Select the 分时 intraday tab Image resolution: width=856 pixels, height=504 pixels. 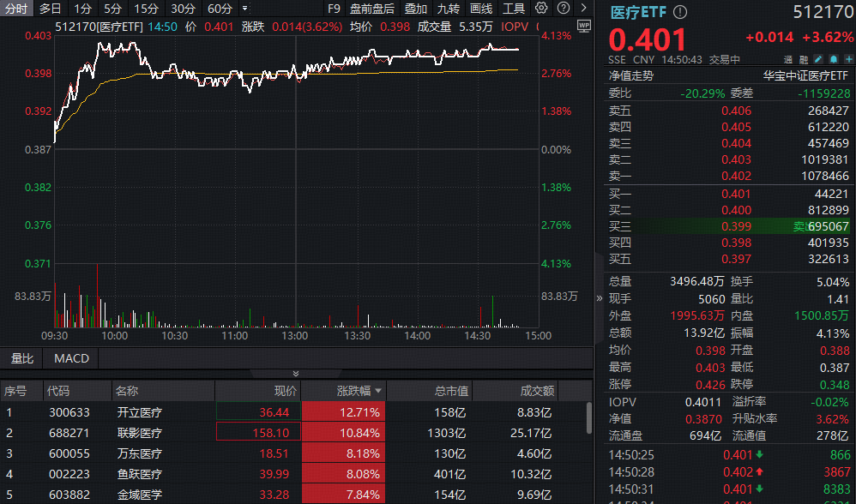point(15,8)
